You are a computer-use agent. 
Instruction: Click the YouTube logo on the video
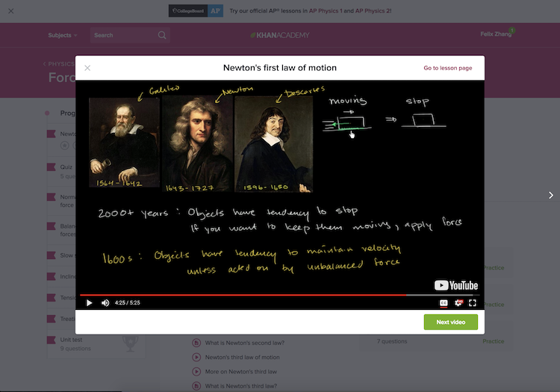(455, 285)
